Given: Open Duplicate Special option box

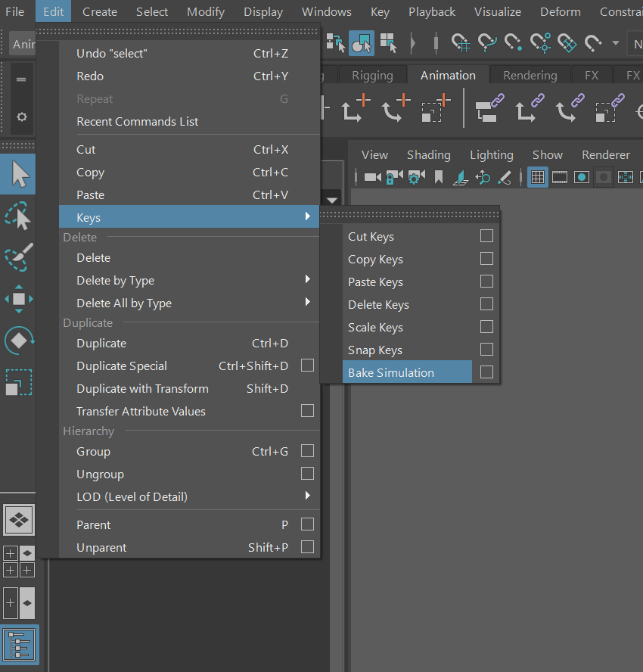Looking at the screenshot, I should point(307,366).
